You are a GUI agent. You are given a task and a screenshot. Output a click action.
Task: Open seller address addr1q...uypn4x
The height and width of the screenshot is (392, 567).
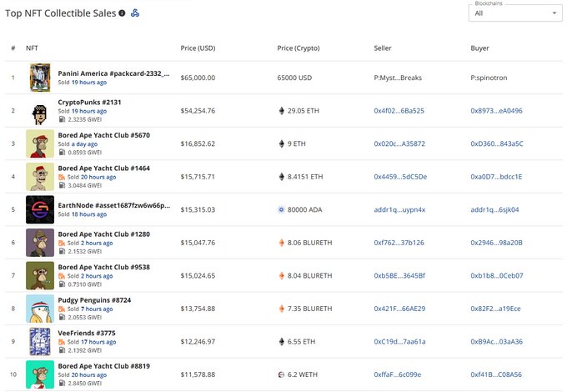(x=399, y=209)
